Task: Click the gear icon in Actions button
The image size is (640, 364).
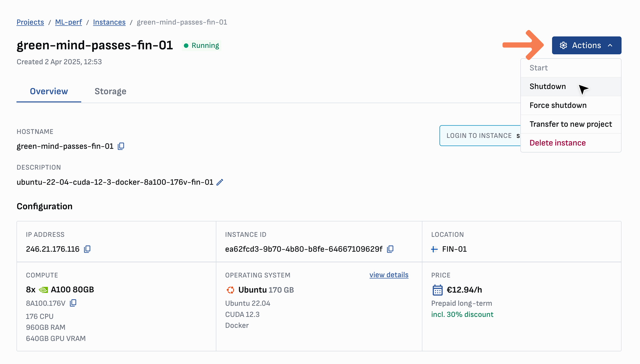Action: click(563, 45)
